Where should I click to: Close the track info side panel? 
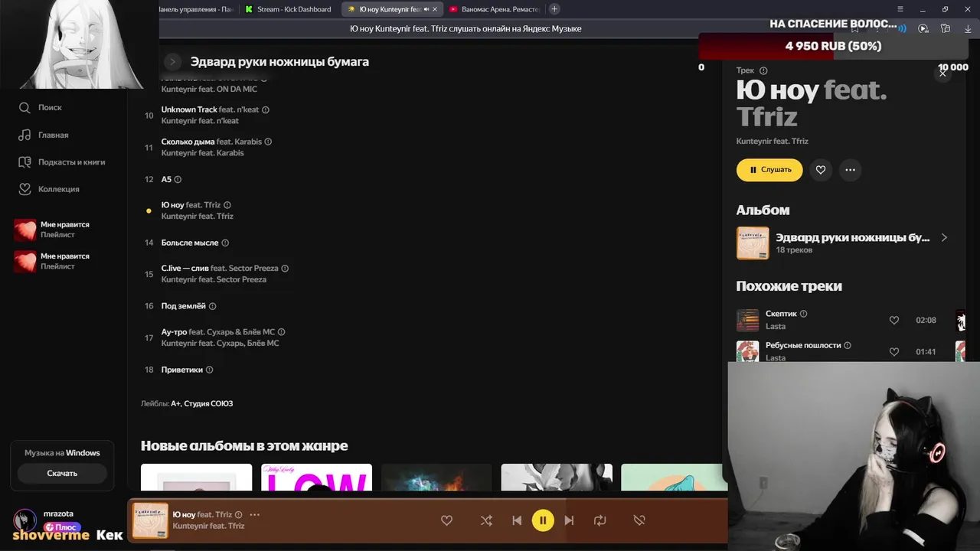942,73
